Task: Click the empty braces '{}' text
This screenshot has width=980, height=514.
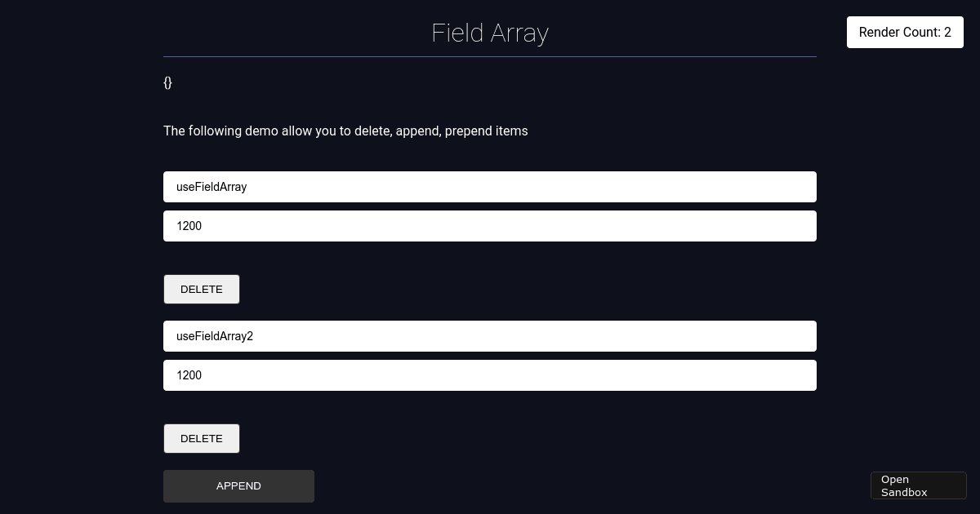Action: click(x=167, y=82)
